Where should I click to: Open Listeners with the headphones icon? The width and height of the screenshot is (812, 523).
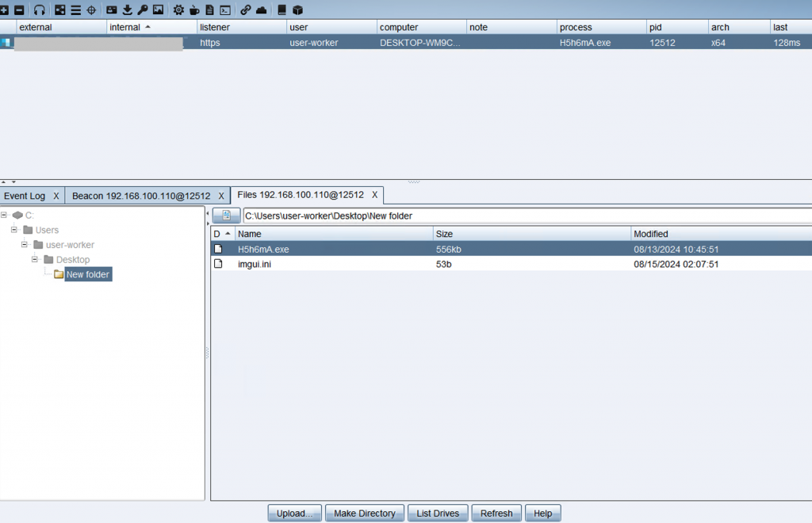40,10
